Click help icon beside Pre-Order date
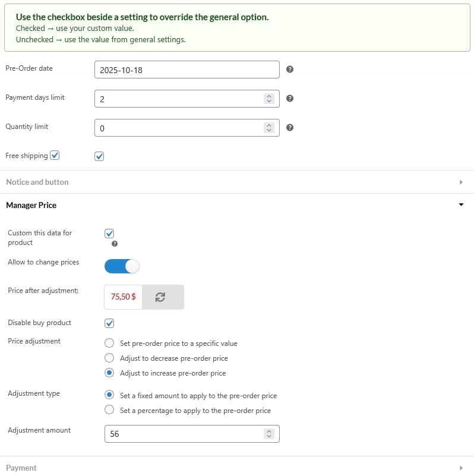The height and width of the screenshot is (476, 474). click(x=290, y=70)
